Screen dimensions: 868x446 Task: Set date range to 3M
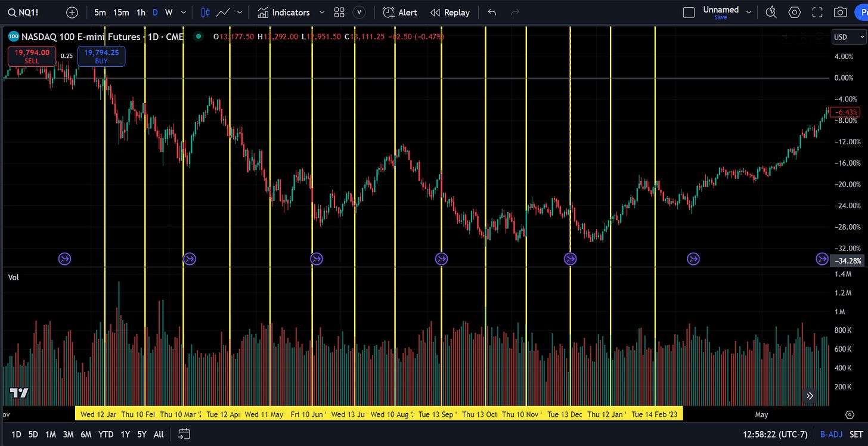coord(68,434)
